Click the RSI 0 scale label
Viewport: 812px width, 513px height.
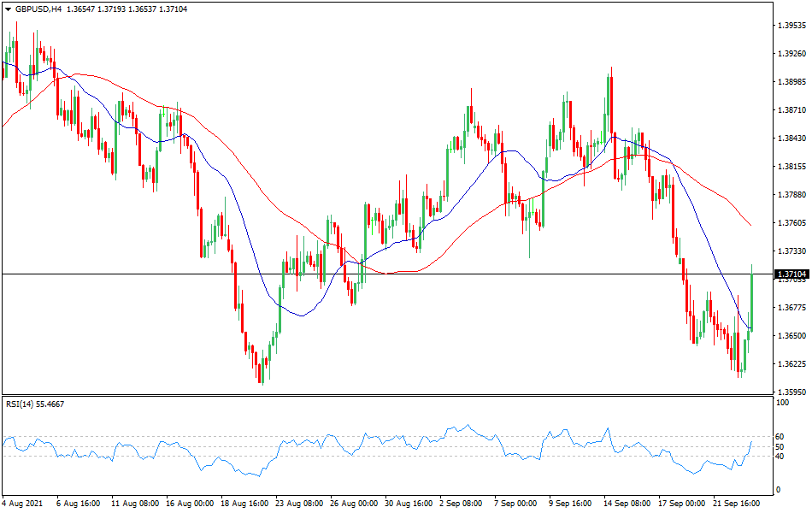(777, 490)
